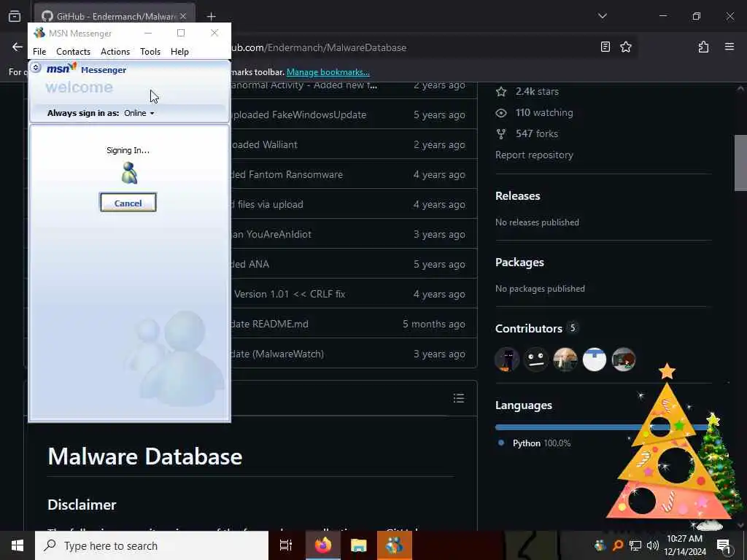Open the Help menu in MSN Messenger
The width and height of the screenshot is (747, 560).
[179, 52]
